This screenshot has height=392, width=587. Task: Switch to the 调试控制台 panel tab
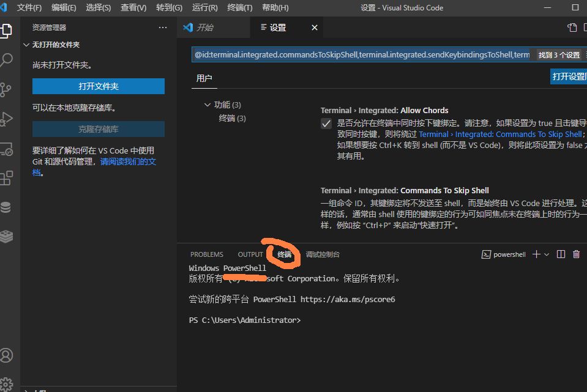pos(323,254)
